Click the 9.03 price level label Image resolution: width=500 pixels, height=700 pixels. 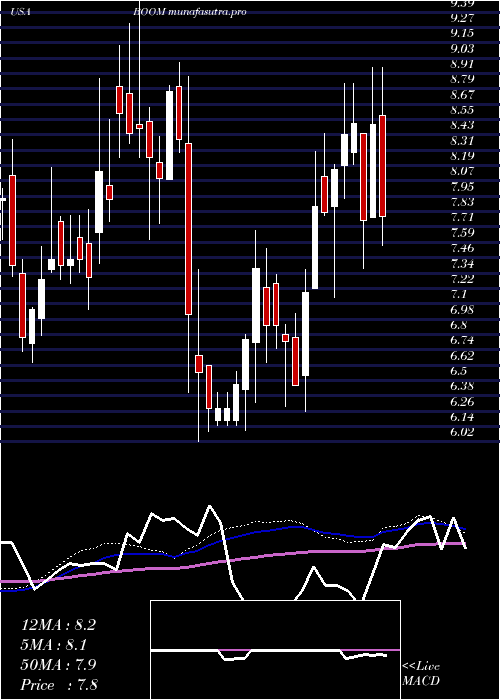tap(462, 48)
